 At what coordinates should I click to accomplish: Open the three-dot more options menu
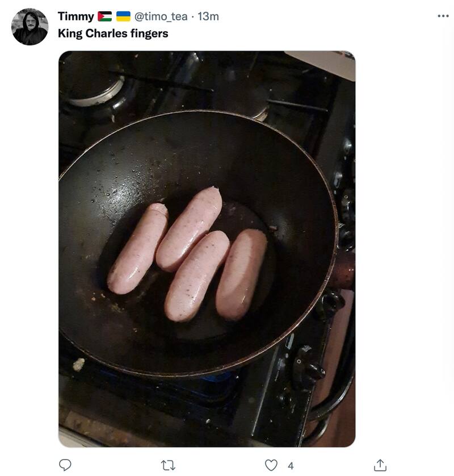point(443,16)
